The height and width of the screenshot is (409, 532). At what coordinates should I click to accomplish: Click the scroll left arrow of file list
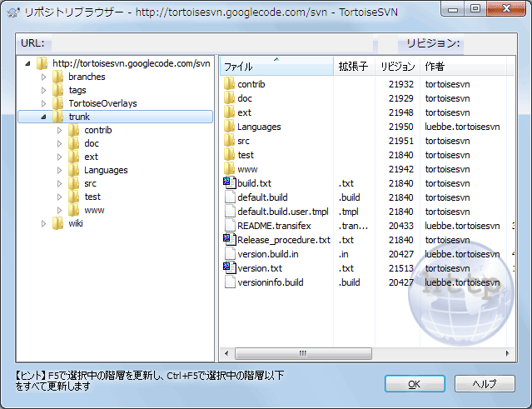pyautogui.click(x=226, y=353)
